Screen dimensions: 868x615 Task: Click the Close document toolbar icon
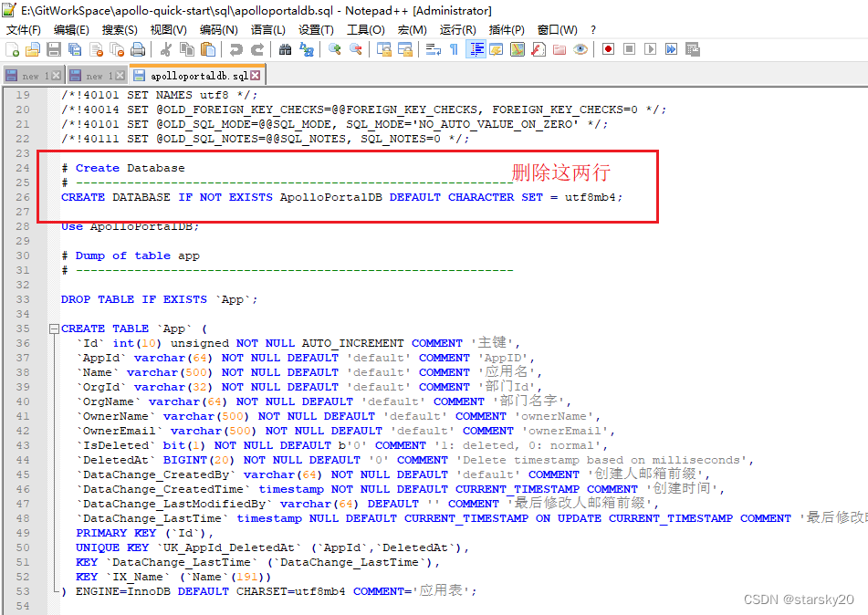[x=96, y=50]
